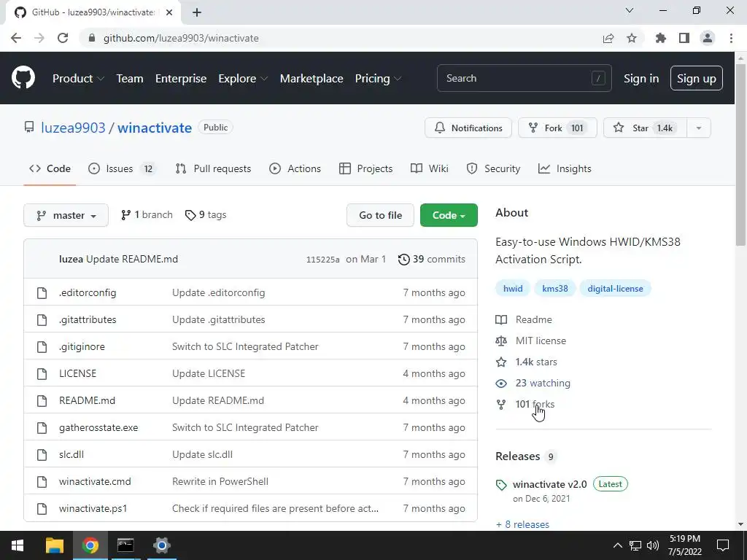
Task: Switch to the Pull requests tab
Action: click(x=213, y=168)
